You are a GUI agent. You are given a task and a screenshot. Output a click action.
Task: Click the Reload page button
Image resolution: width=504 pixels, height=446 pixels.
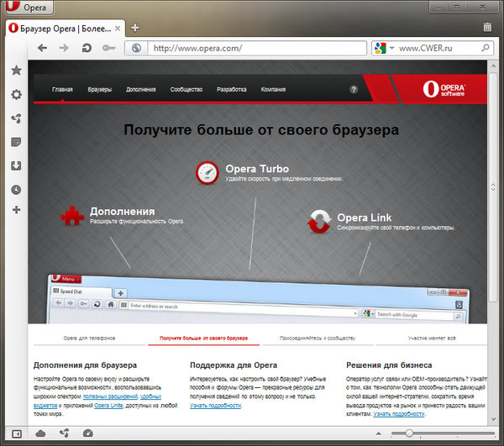[87, 48]
